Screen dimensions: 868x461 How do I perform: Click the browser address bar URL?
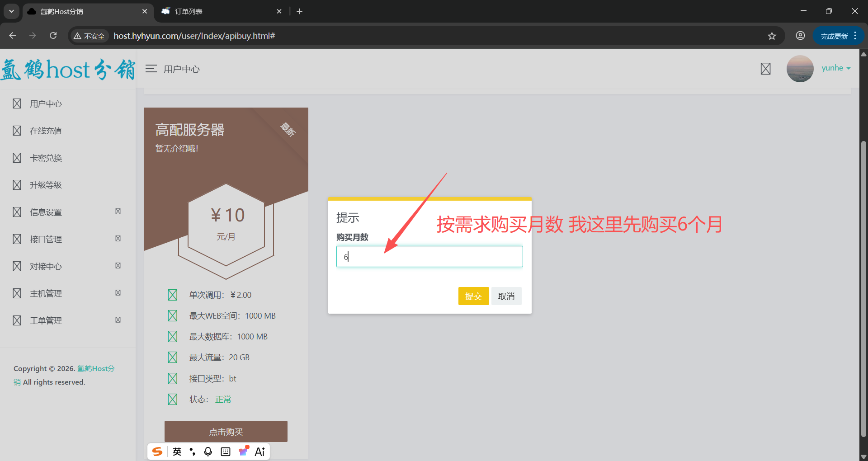194,36
